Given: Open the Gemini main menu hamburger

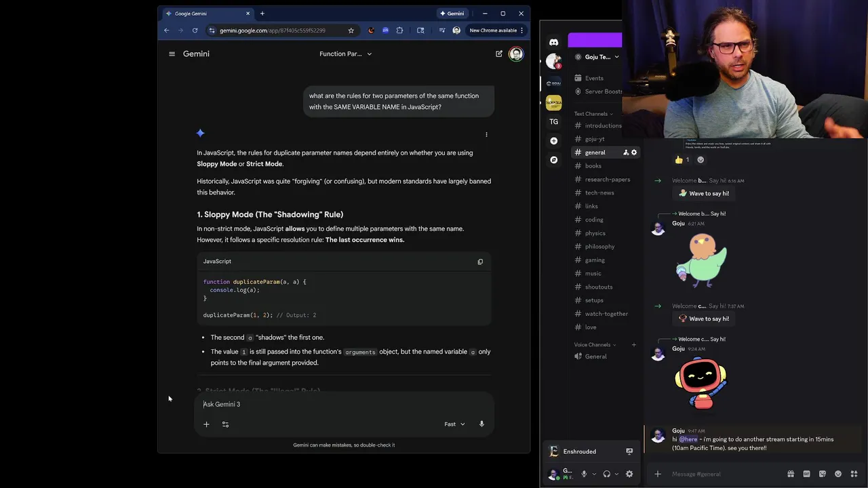Looking at the screenshot, I should [x=172, y=54].
